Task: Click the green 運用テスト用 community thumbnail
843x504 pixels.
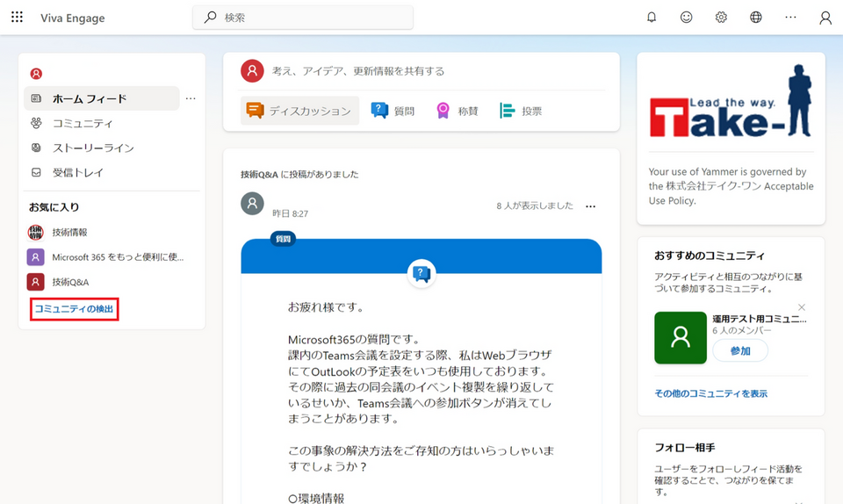Action: [x=681, y=338]
